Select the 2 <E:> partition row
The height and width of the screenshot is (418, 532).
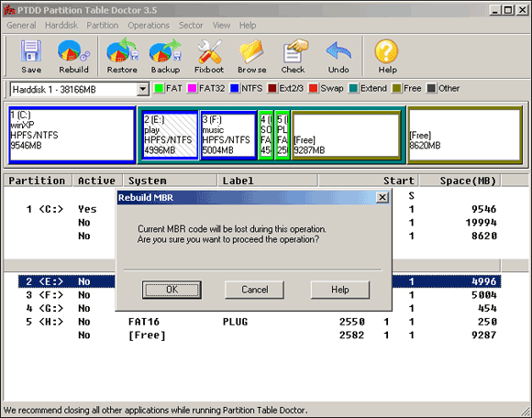pos(260,281)
